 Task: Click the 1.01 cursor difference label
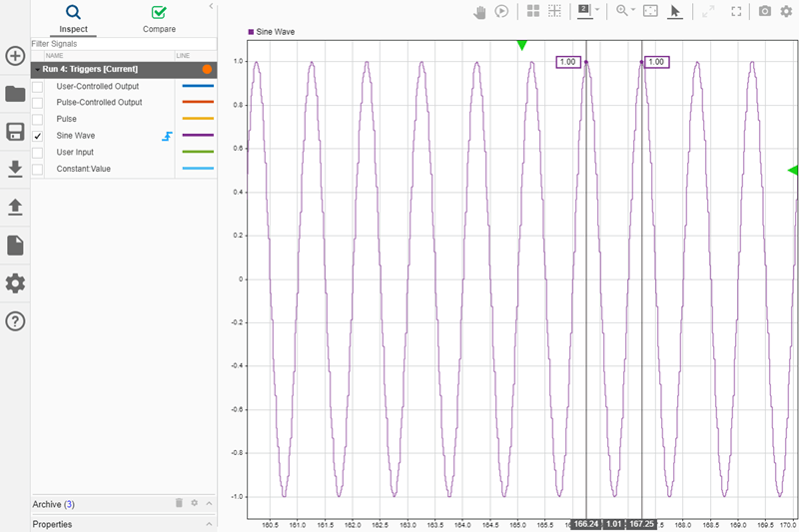614,524
